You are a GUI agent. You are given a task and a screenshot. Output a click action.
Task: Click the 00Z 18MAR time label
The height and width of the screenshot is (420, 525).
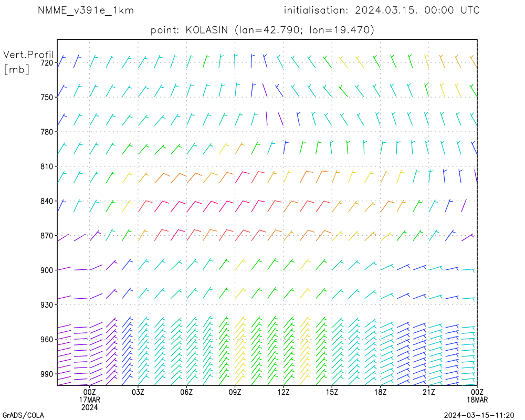477,396
